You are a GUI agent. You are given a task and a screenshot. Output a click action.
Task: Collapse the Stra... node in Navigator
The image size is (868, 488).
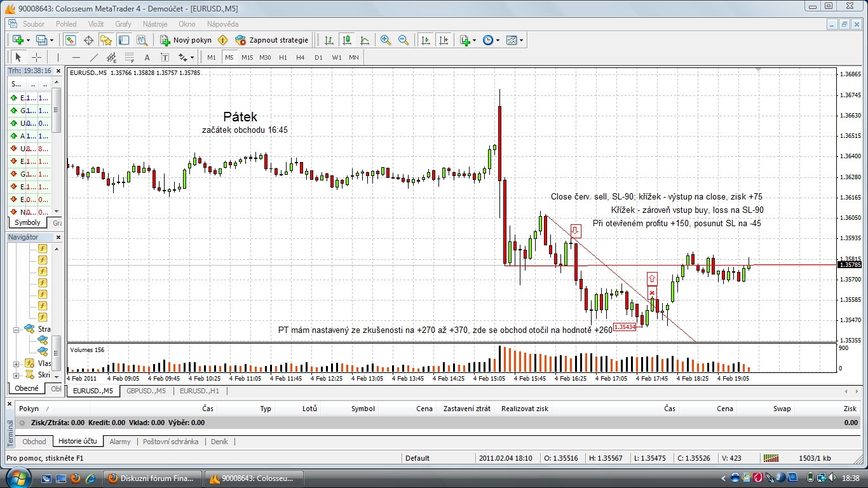[17, 330]
